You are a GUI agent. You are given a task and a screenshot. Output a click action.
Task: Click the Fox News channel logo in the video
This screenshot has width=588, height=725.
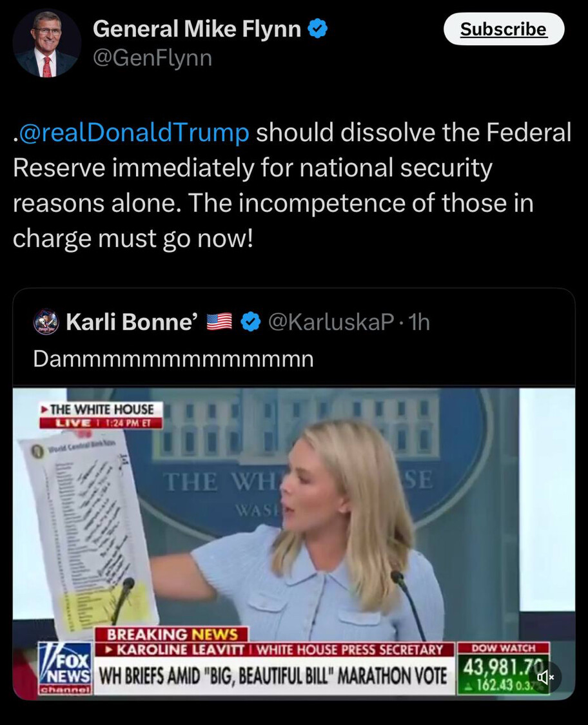coord(64,668)
